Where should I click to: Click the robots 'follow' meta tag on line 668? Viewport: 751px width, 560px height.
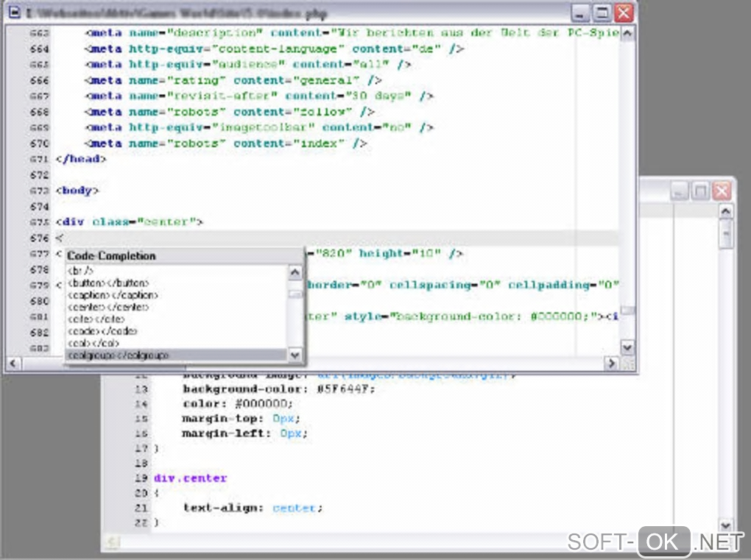coord(230,112)
